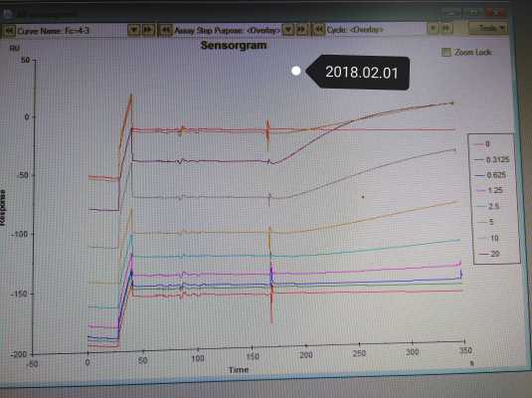Open the Curve Name dropdown list
Screen dimensions: 532x398
click(x=133, y=30)
